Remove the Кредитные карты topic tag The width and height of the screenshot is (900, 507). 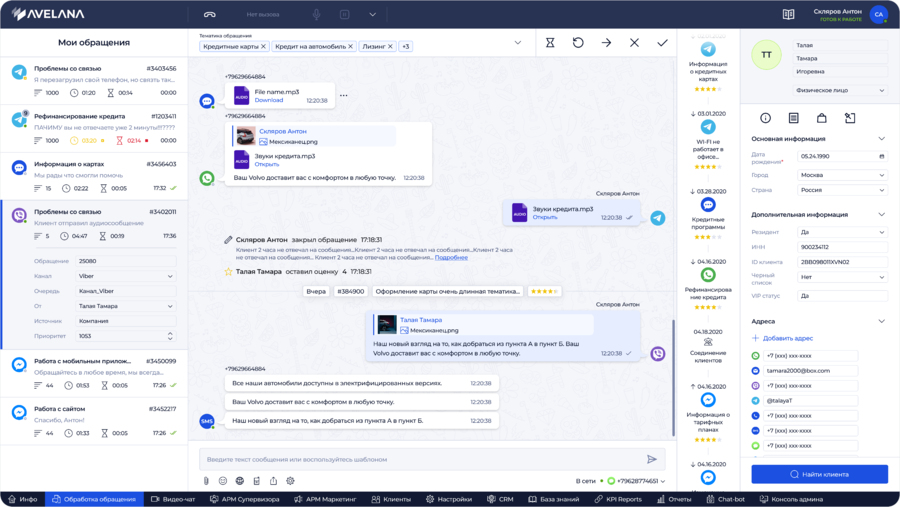pyautogui.click(x=264, y=47)
